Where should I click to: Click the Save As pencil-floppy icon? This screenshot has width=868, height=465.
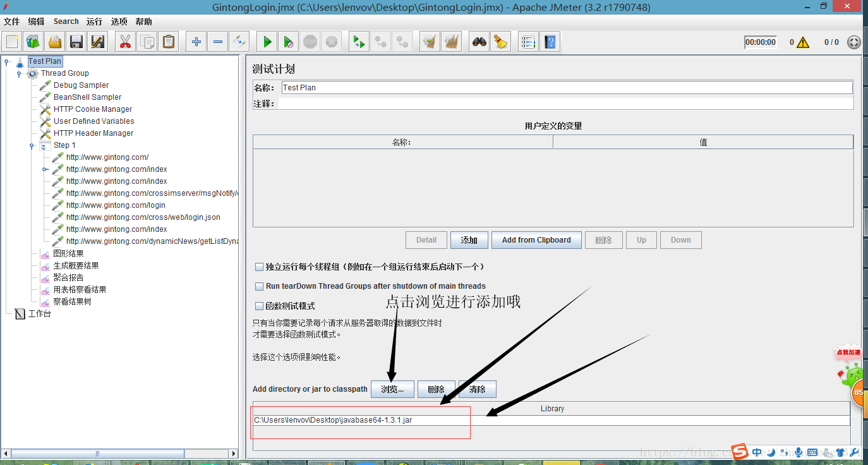[x=98, y=42]
